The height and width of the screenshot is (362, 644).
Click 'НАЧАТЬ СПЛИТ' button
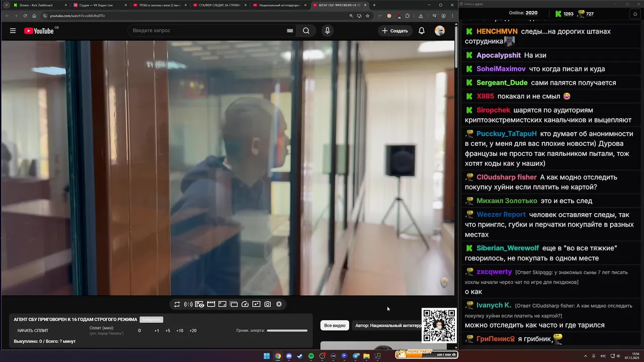[33, 331]
